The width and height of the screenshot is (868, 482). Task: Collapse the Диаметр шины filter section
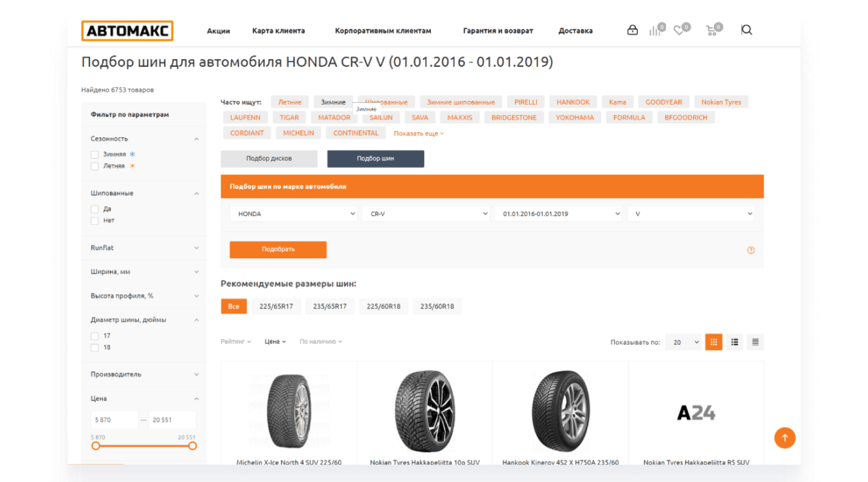(196, 320)
